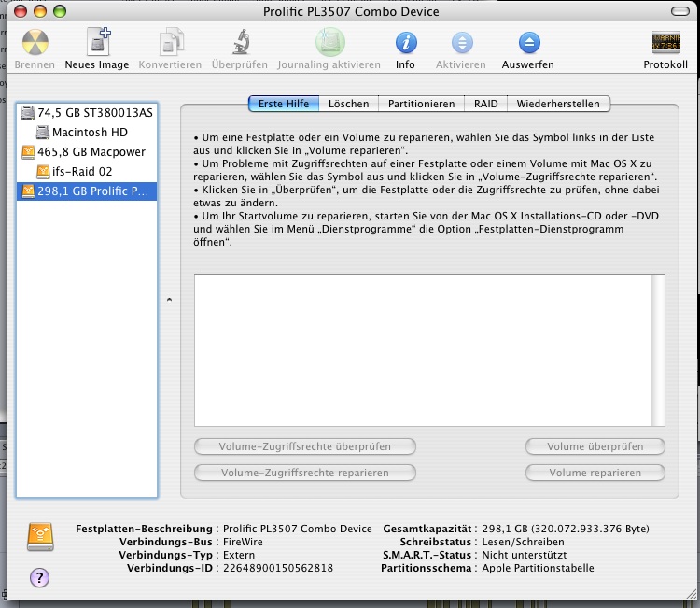Screen dimensions: 700x608
Task: Click Volume-Zugriffsrechte reparieren button
Action: 305,473
